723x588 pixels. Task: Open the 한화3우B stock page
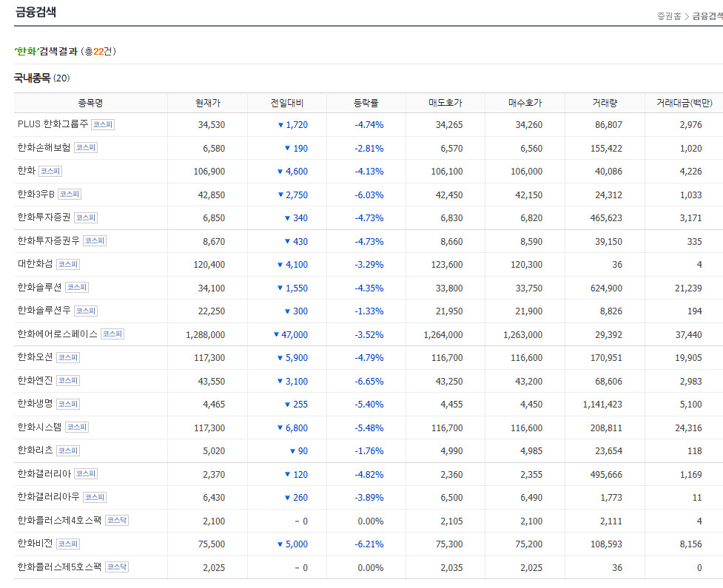point(36,194)
